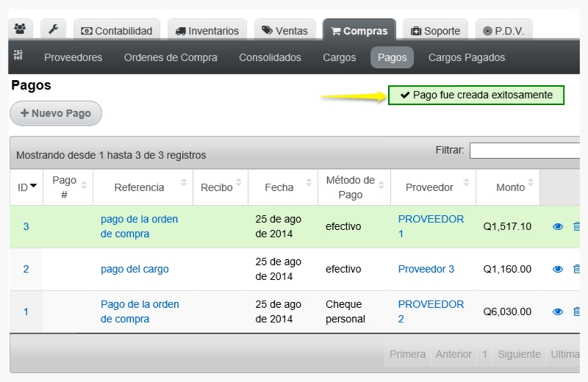Sort table by Método de Pago column
The image size is (588, 382).
point(354,187)
